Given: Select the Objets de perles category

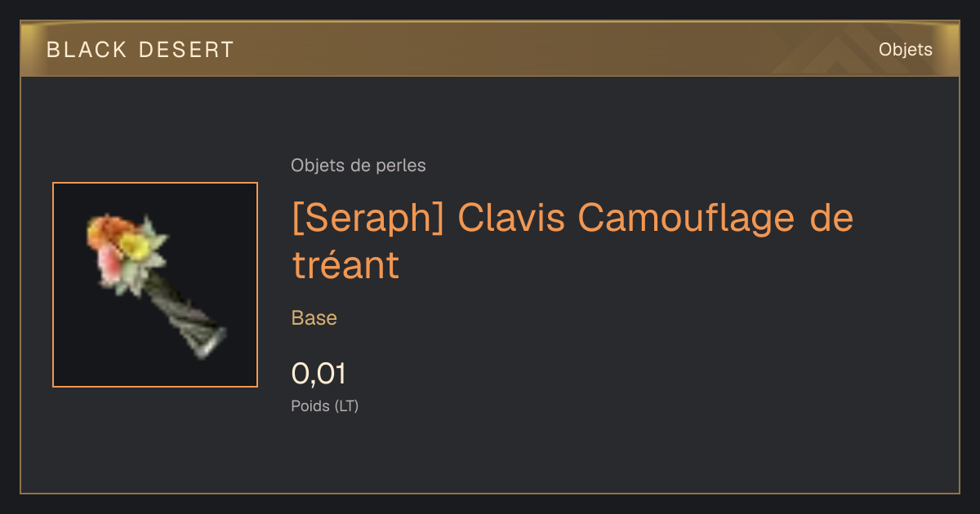Looking at the screenshot, I should point(359,166).
